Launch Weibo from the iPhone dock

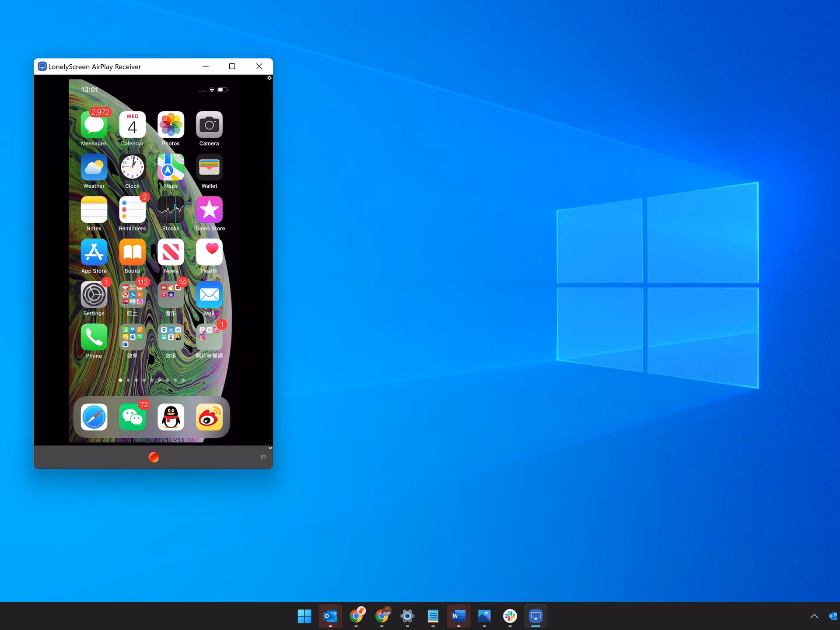click(209, 417)
